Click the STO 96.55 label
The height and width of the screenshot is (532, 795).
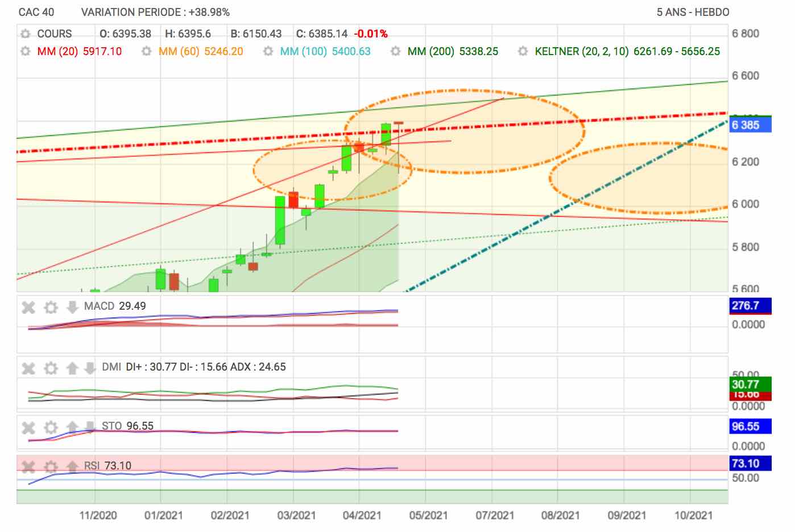(128, 426)
